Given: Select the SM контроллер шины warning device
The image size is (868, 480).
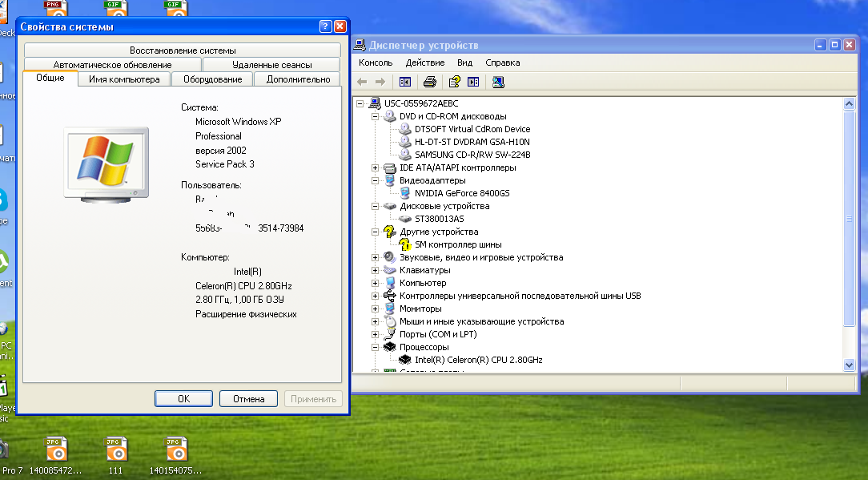Looking at the screenshot, I should pos(458,244).
